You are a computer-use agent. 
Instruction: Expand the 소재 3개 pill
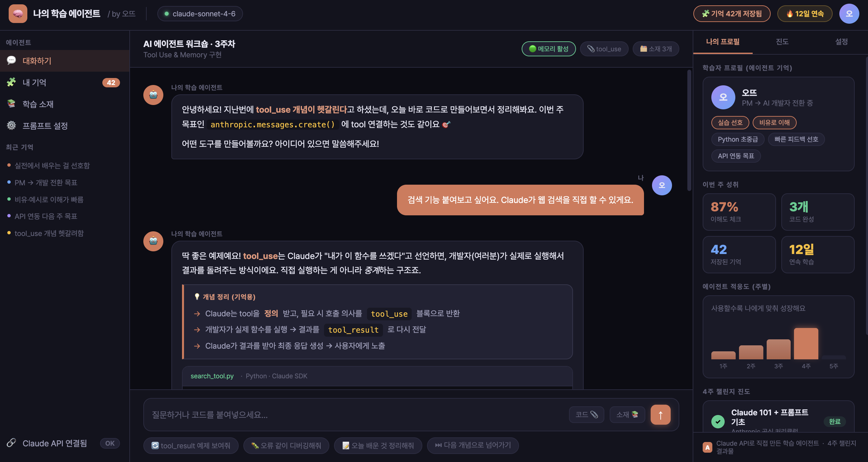(x=655, y=49)
